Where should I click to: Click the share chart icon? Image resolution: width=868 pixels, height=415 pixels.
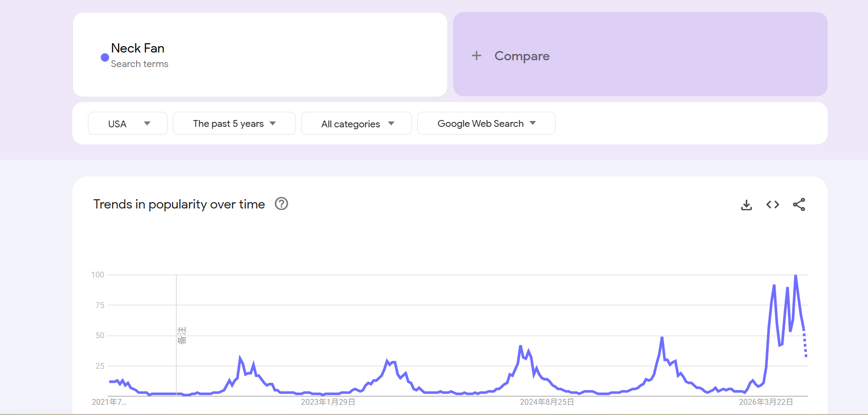[x=799, y=205]
